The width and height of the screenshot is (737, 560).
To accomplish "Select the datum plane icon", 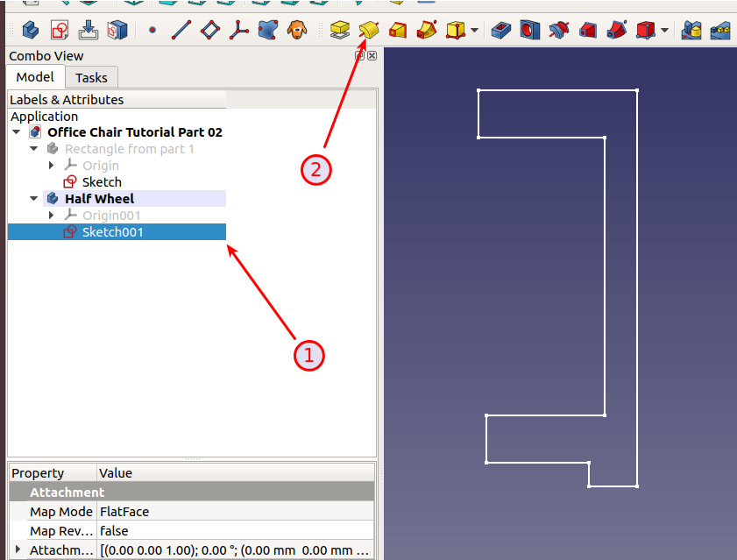I will [x=210, y=31].
